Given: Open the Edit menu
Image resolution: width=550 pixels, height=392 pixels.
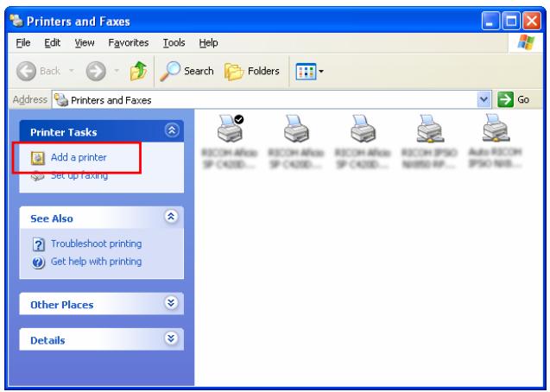Looking at the screenshot, I should point(53,43).
